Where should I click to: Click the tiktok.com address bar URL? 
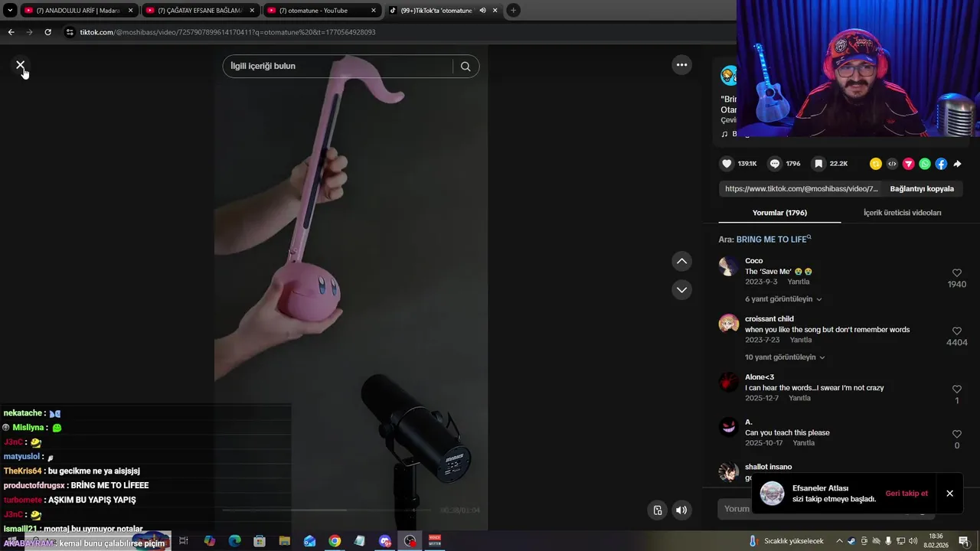[227, 32]
